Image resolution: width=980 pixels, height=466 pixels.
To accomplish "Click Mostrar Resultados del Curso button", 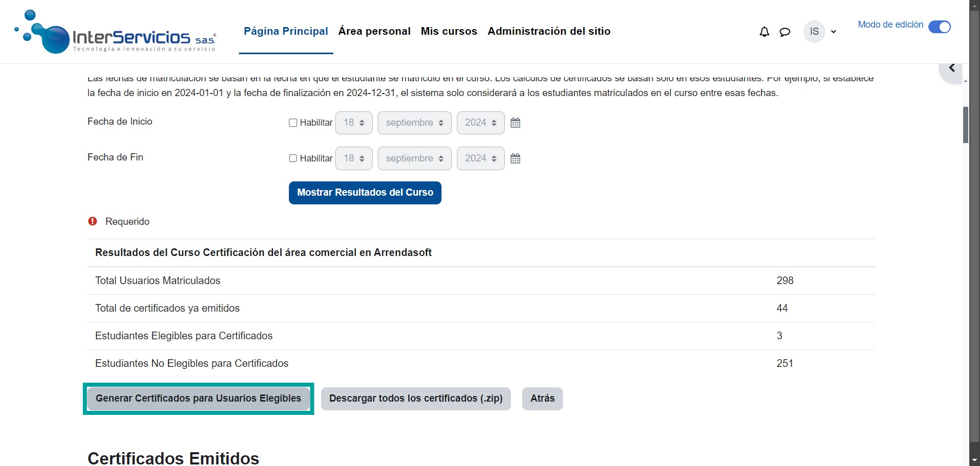I will [365, 193].
